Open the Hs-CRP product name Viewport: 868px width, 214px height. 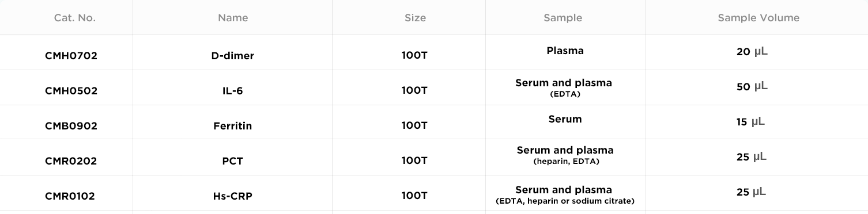(x=233, y=196)
